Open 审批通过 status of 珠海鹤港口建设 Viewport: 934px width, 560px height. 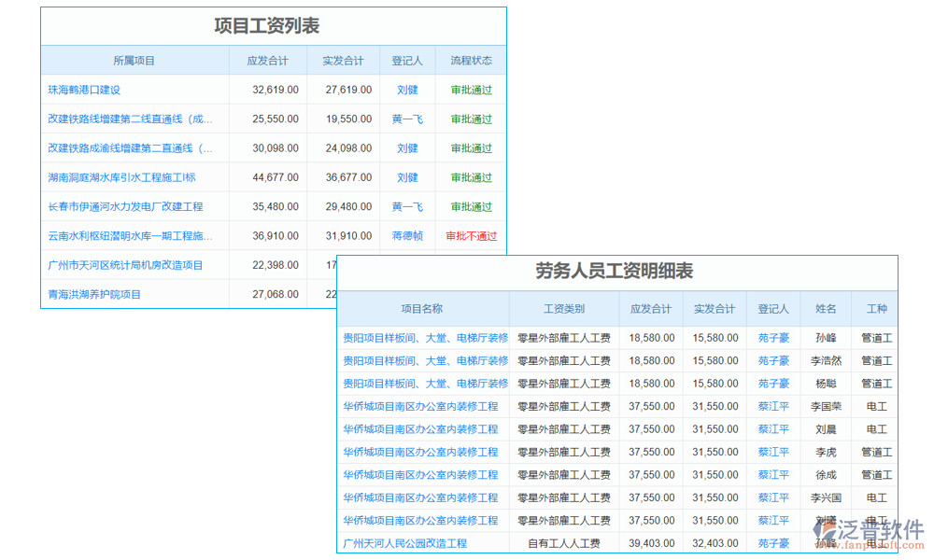coord(470,89)
